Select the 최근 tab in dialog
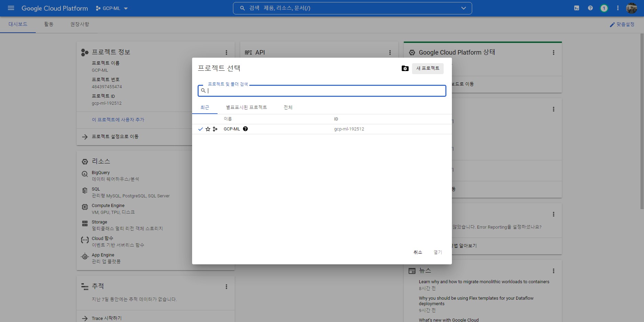 [x=205, y=107]
